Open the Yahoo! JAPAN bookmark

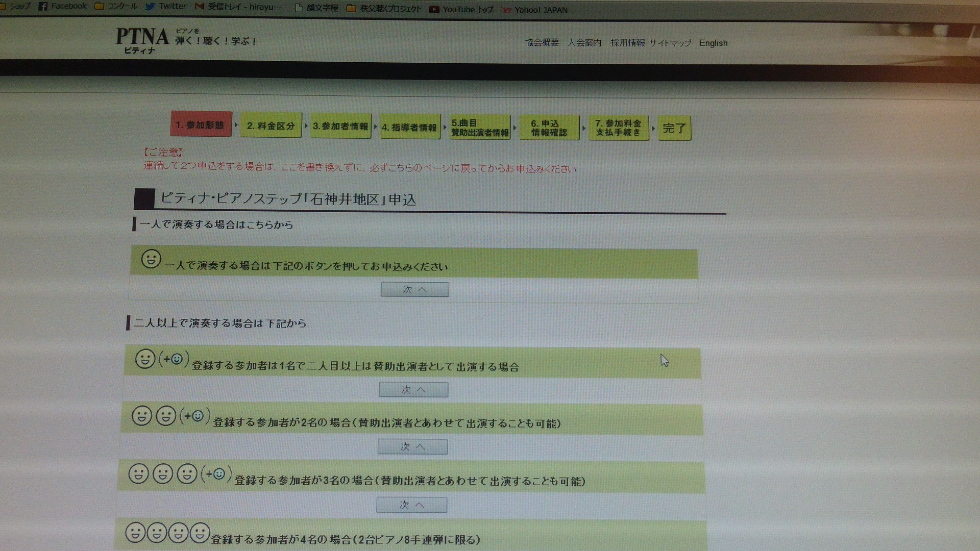(x=535, y=10)
